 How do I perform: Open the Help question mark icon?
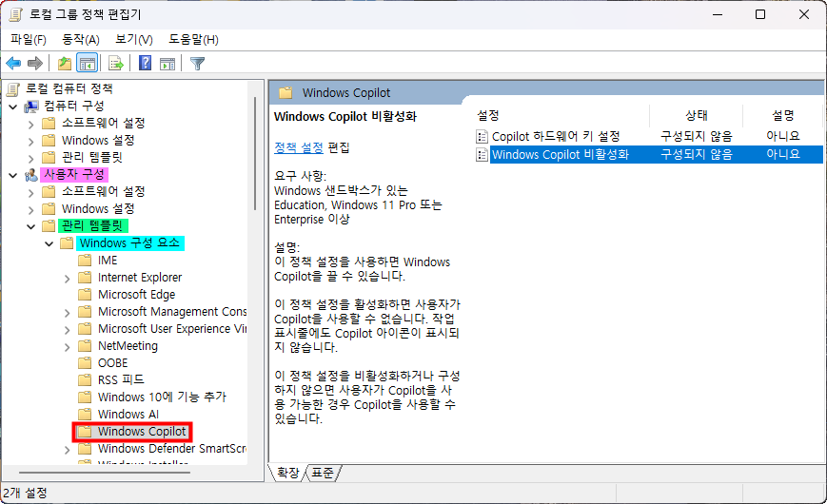point(145,64)
